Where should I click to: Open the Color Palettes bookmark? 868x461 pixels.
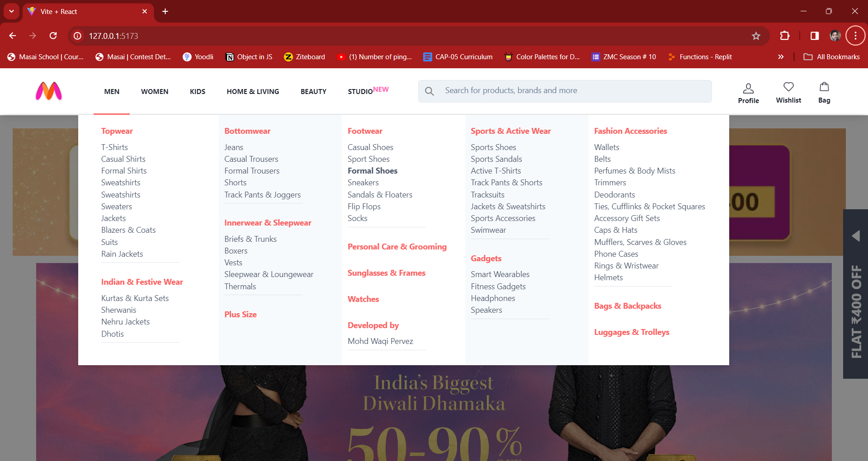point(542,57)
